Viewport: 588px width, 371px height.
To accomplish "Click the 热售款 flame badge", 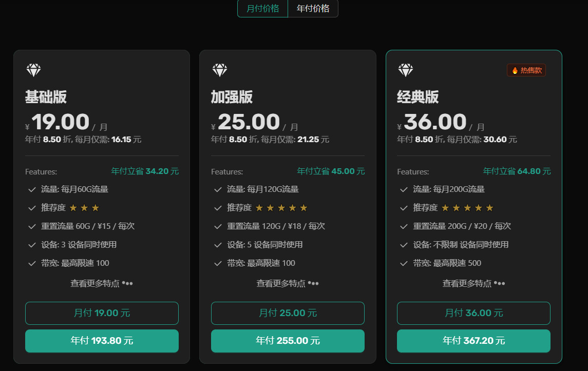I will (x=526, y=70).
